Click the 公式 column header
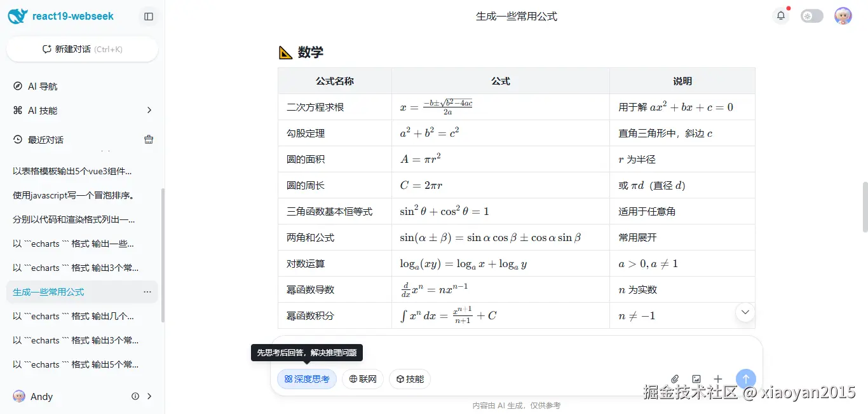The height and width of the screenshot is (414, 868). point(501,81)
